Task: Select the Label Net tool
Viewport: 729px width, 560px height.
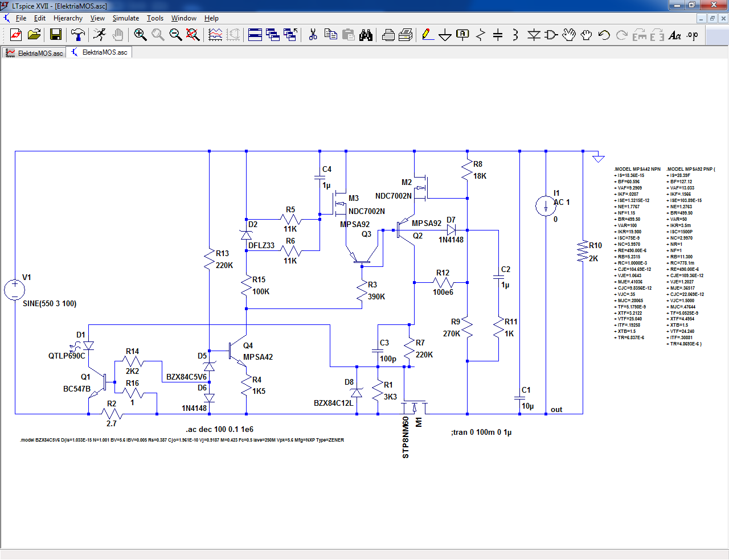Action: pyautogui.click(x=463, y=35)
